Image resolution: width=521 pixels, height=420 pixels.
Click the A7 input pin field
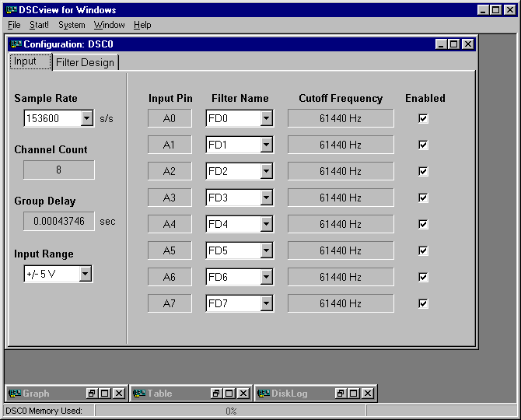(x=170, y=303)
